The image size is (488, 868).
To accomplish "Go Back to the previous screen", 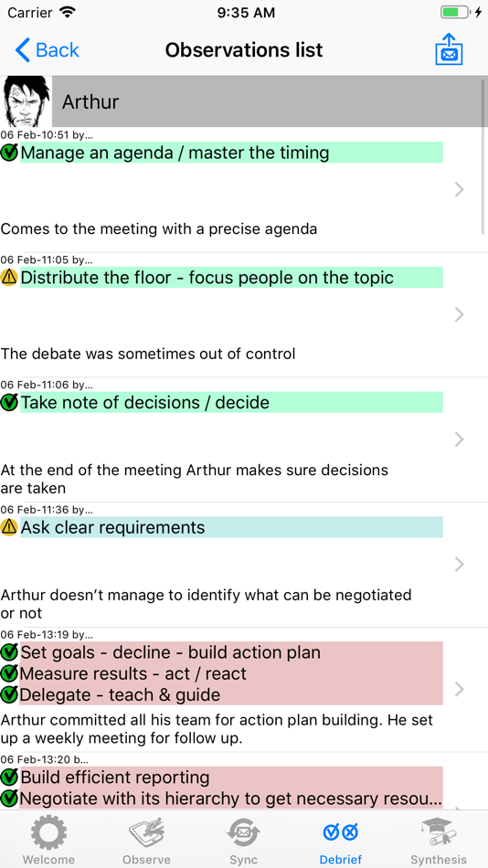I will [48, 50].
